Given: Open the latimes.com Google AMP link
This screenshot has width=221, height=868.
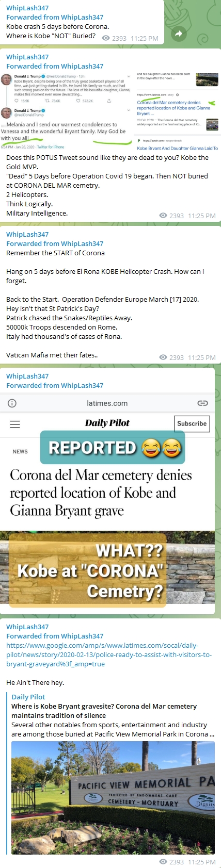Looking at the screenshot, I should tap(108, 654).
